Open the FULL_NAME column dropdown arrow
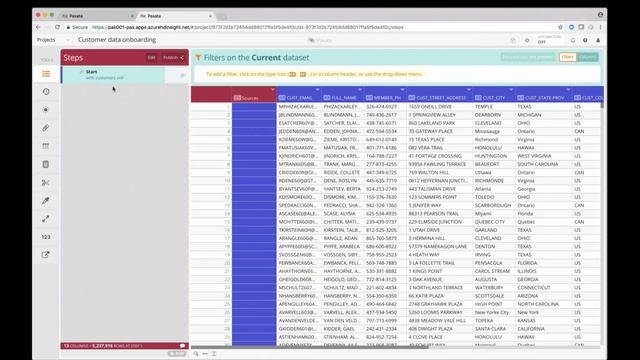This screenshot has width=640, height=360. click(360, 89)
